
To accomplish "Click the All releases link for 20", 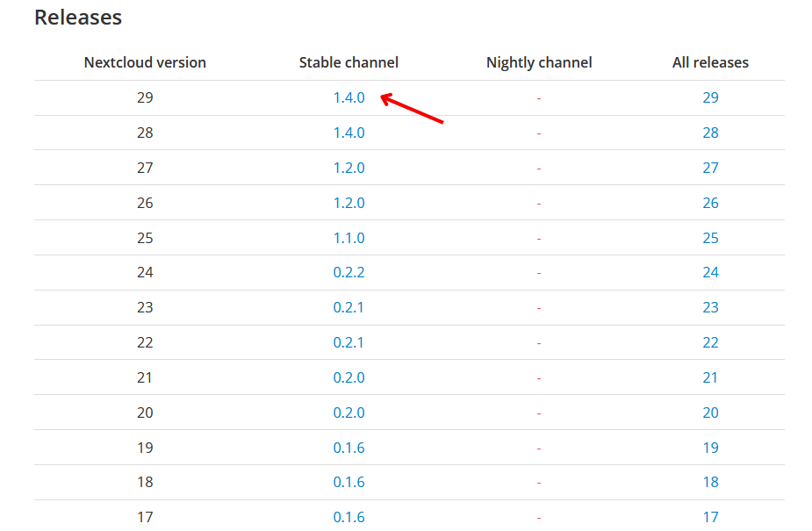I will 710,413.
